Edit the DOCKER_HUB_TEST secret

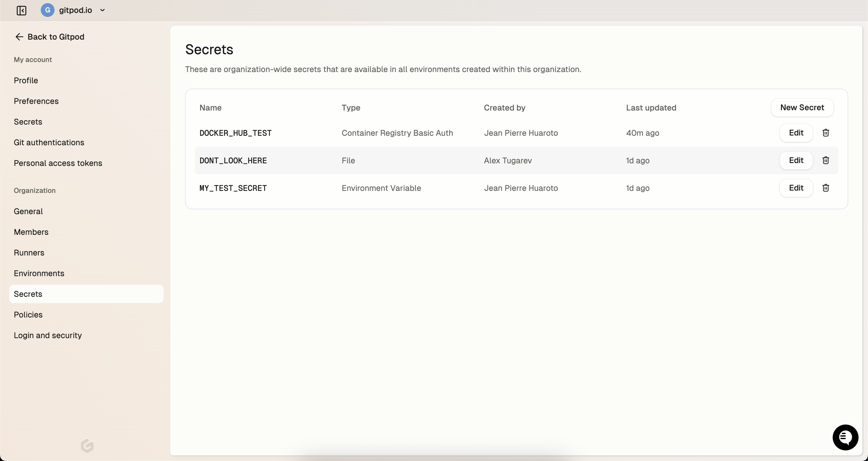click(796, 133)
